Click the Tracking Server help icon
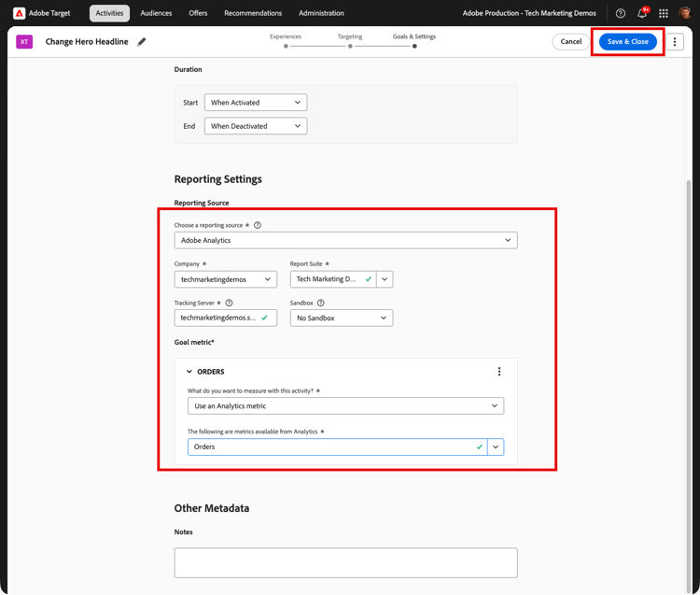Screen dimensions: 700x595 coord(229,303)
